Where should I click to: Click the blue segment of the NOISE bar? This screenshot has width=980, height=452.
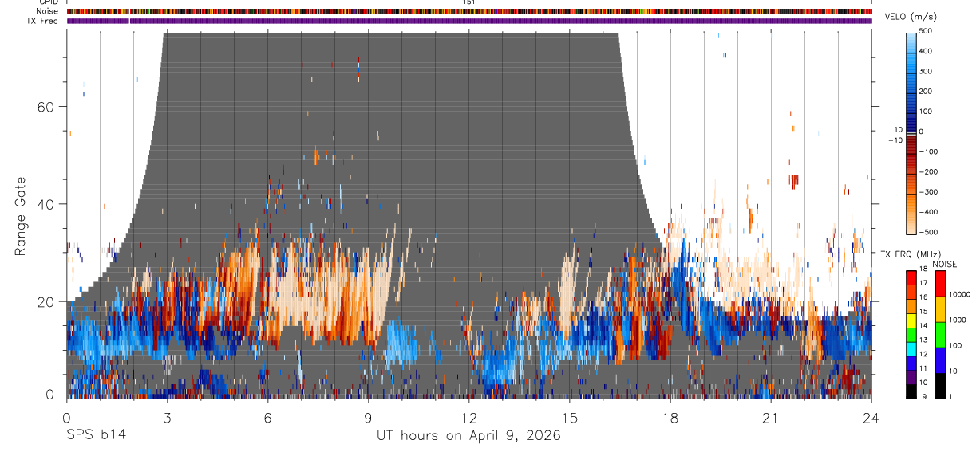point(940,360)
